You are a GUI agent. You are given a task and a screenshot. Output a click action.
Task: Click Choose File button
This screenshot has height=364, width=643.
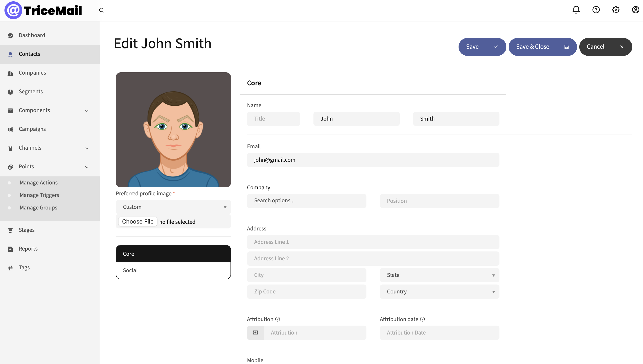[138, 222]
